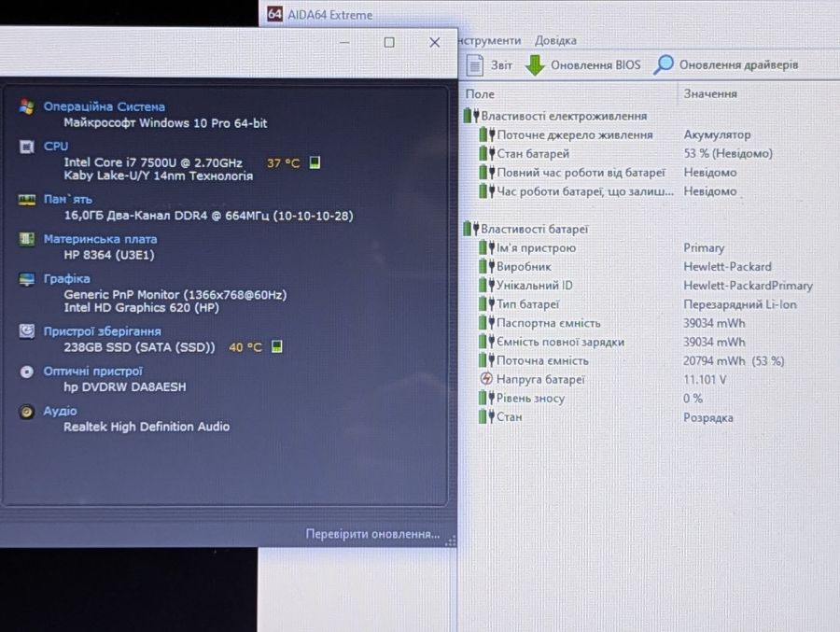Viewport: 840px width, 632px height.
Task: Click the 11.101 V value
Action: pyautogui.click(x=705, y=380)
